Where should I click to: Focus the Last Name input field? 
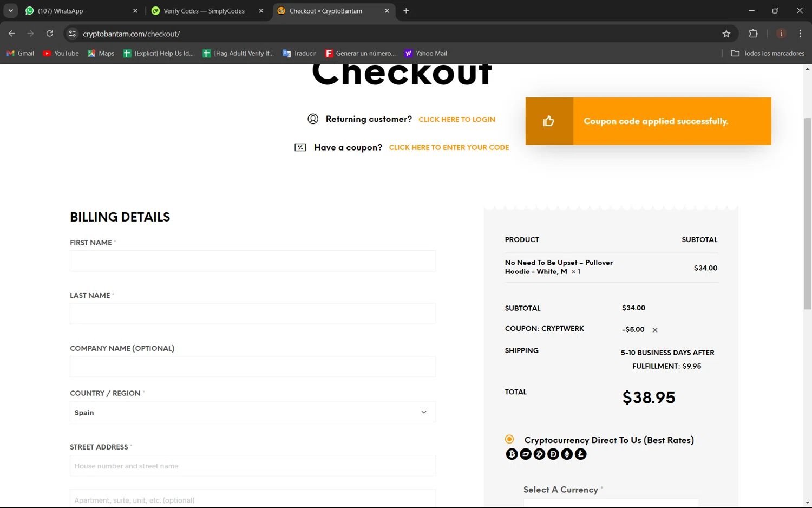pyautogui.click(x=253, y=314)
